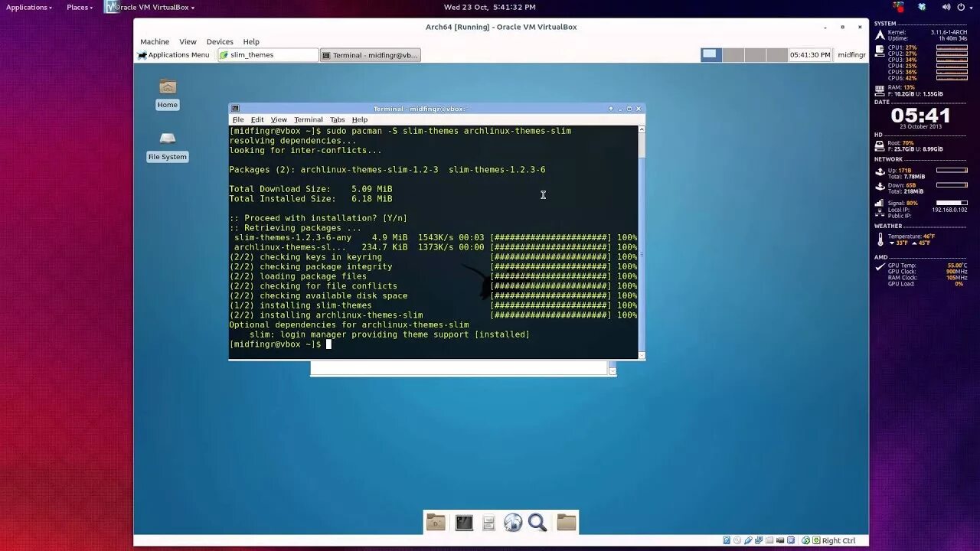
Task: Click the terminal prompt cursor line
Action: click(x=280, y=344)
